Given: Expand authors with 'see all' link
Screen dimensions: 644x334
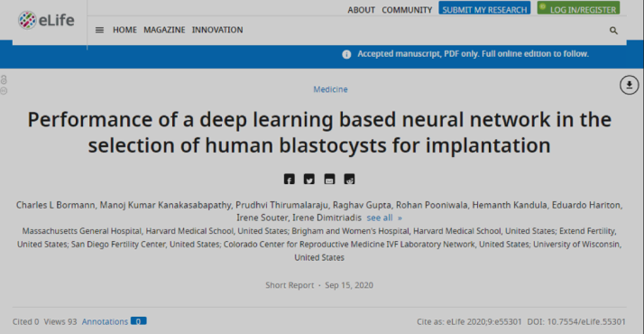Looking at the screenshot, I should [384, 218].
